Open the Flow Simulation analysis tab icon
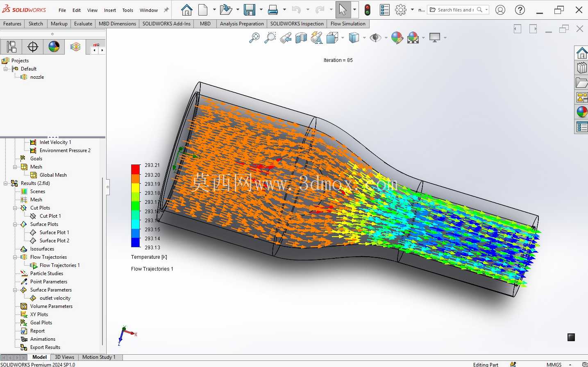Image resolution: width=588 pixels, height=367 pixels. (x=75, y=47)
